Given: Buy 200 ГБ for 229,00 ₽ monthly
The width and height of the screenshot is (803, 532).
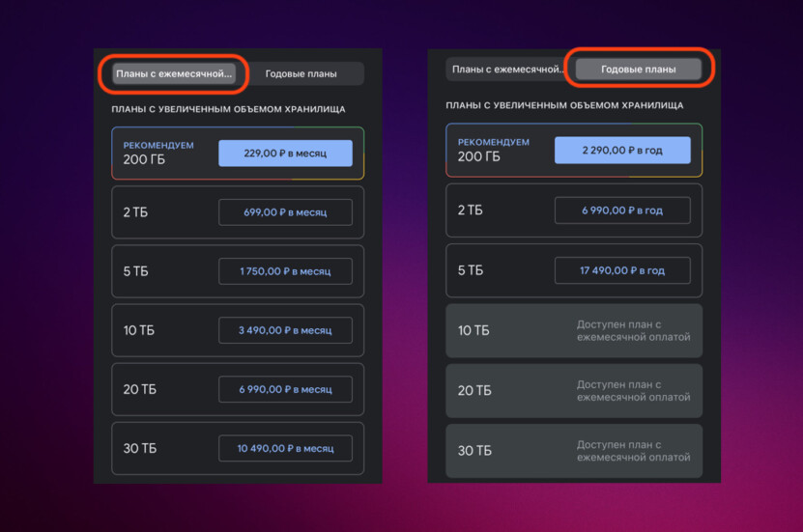Looking at the screenshot, I should point(285,154).
